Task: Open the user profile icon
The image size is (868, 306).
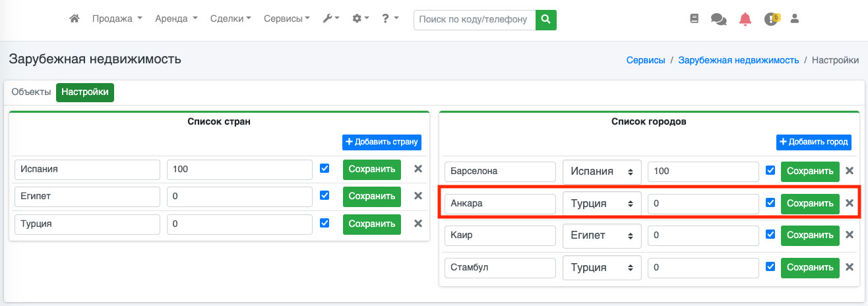Action: pyautogui.click(x=795, y=19)
